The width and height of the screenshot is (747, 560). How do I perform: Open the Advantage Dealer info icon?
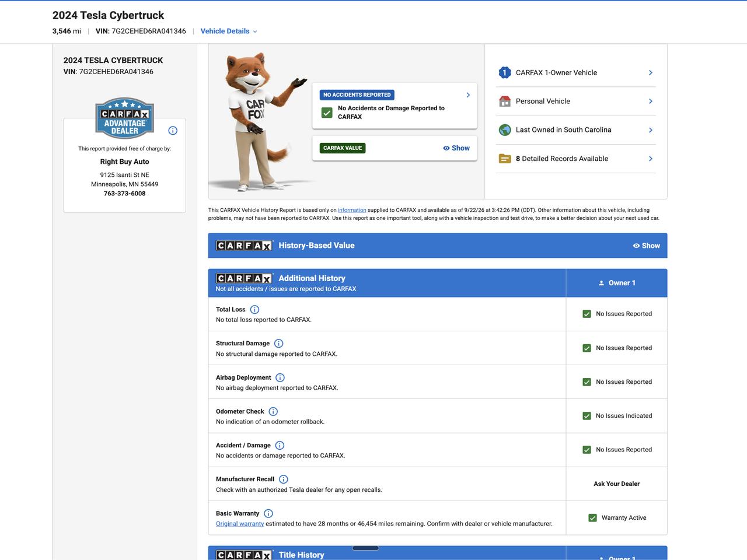coord(173,131)
